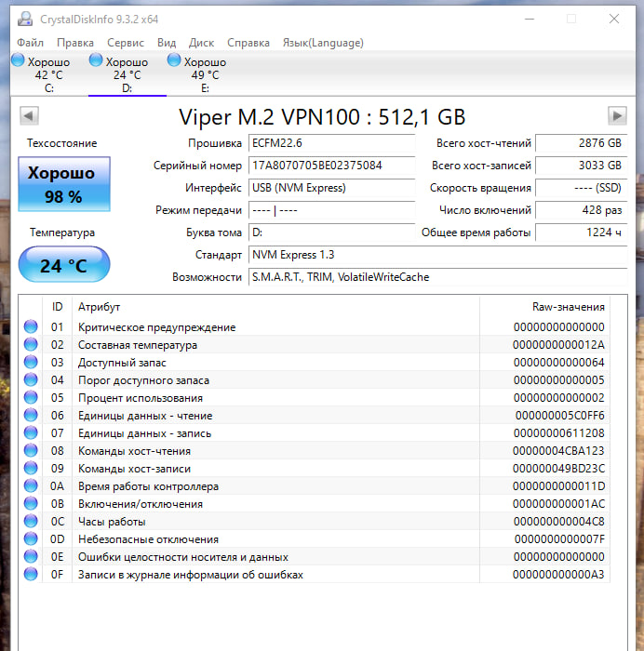This screenshot has height=651, width=644.
Task: Click status dot of attribute 0A Время работы контроллера
Action: [31, 485]
